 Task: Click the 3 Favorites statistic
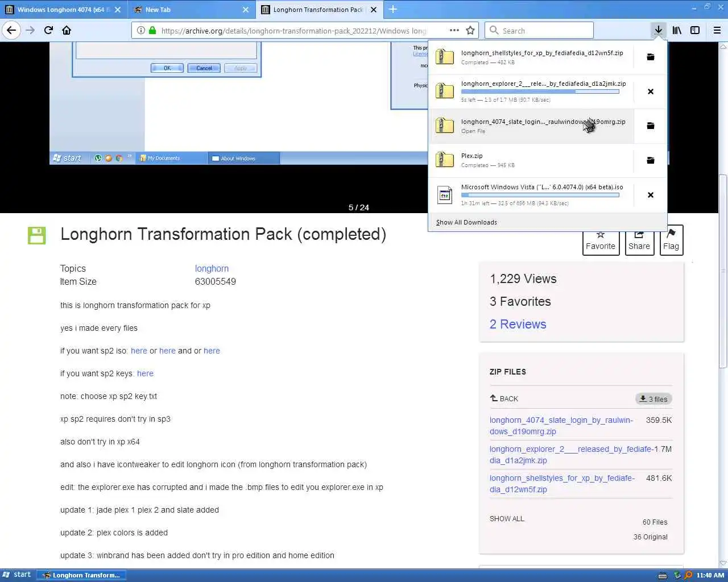pyautogui.click(x=520, y=302)
